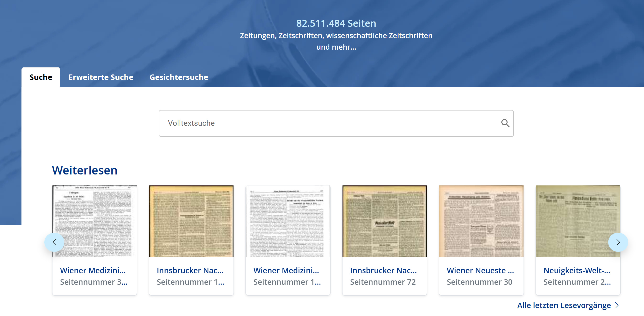Focus the Volltextsuche input field

tap(325, 123)
